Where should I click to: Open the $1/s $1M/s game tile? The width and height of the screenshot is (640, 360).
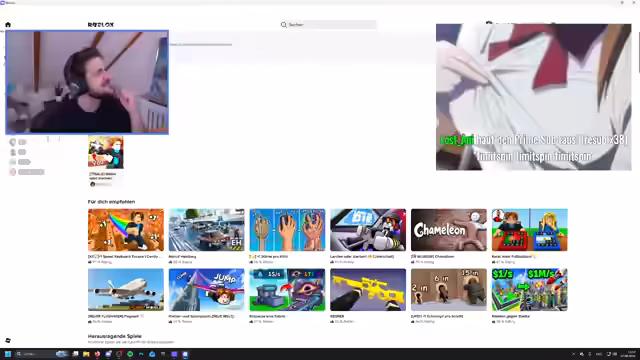(529, 289)
